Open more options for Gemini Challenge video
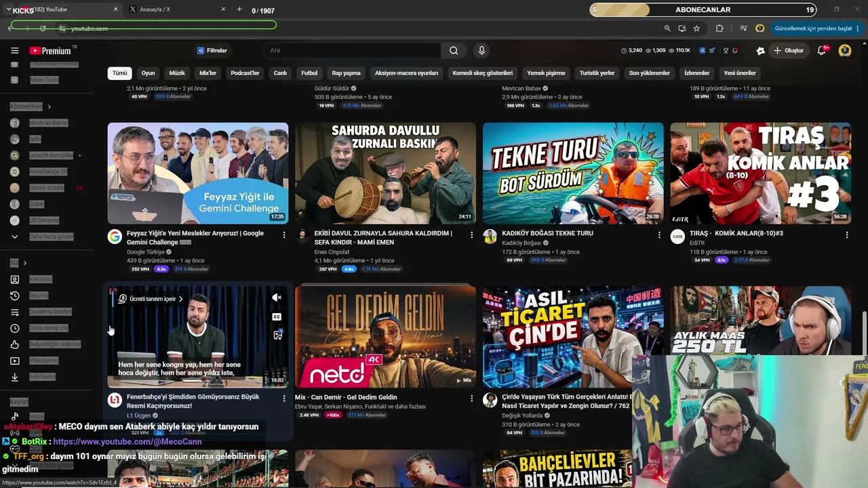The width and height of the screenshot is (868, 488). 284,235
